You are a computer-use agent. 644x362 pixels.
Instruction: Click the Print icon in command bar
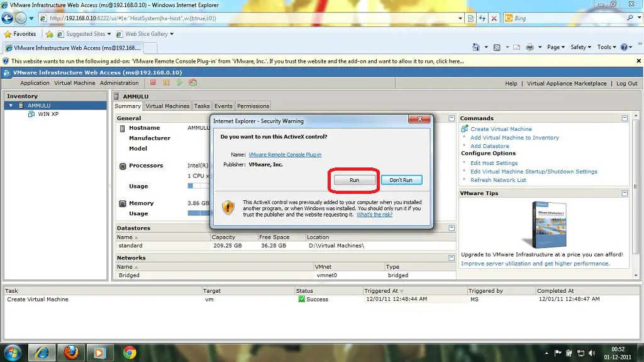530,47
